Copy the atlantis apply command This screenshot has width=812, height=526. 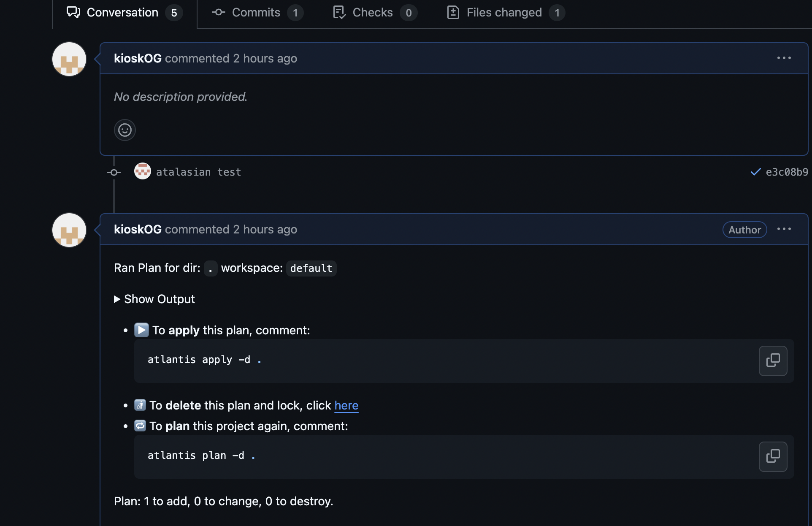[x=773, y=361]
